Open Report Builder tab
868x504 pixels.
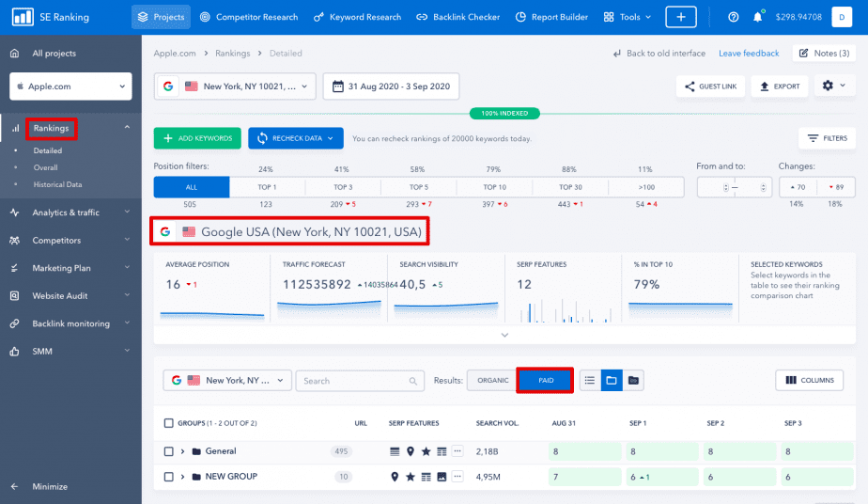coord(552,17)
